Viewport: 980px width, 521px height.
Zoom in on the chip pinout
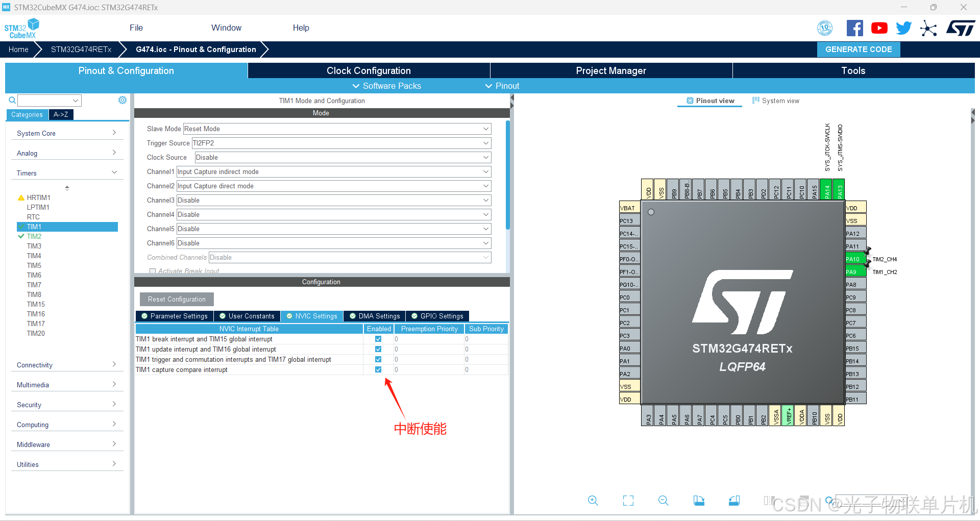[x=593, y=501]
